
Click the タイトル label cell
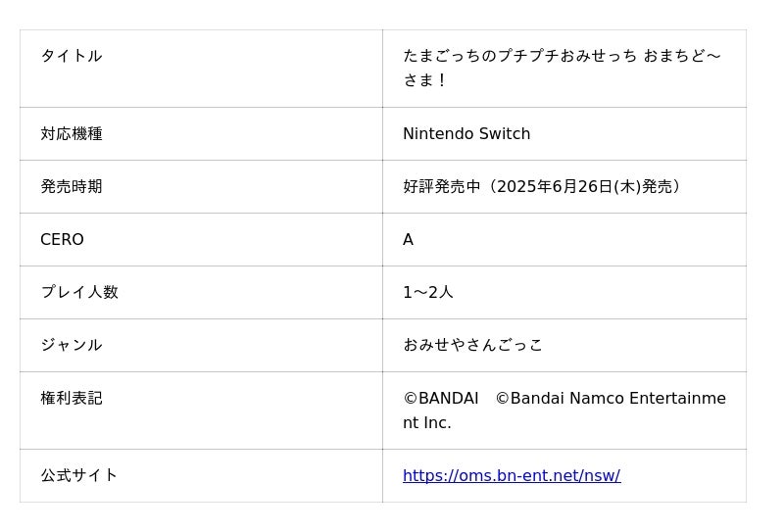click(x=72, y=57)
